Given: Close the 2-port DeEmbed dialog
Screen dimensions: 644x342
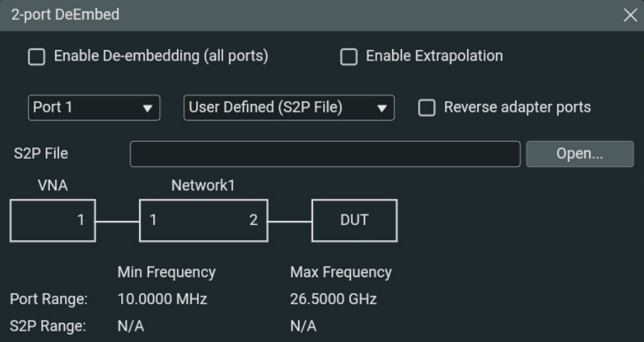Looking at the screenshot, I should pyautogui.click(x=630, y=15).
